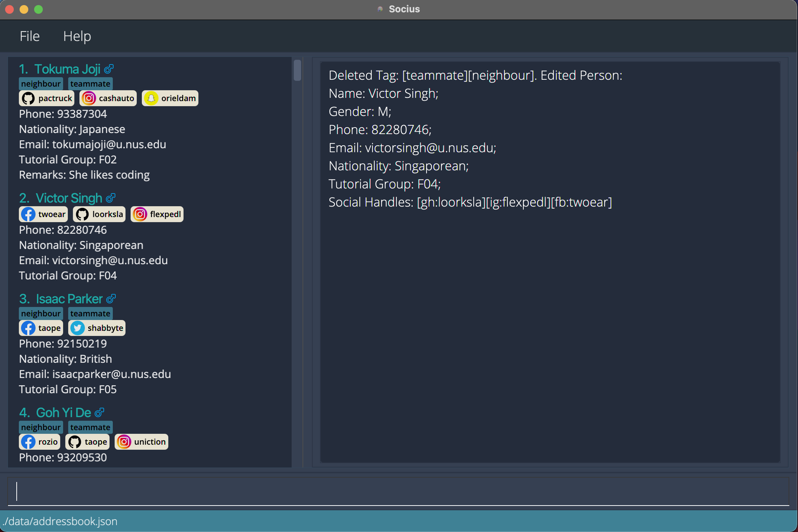
Task: Click the male gender icon beside Tokuma Joji
Action: (x=109, y=68)
